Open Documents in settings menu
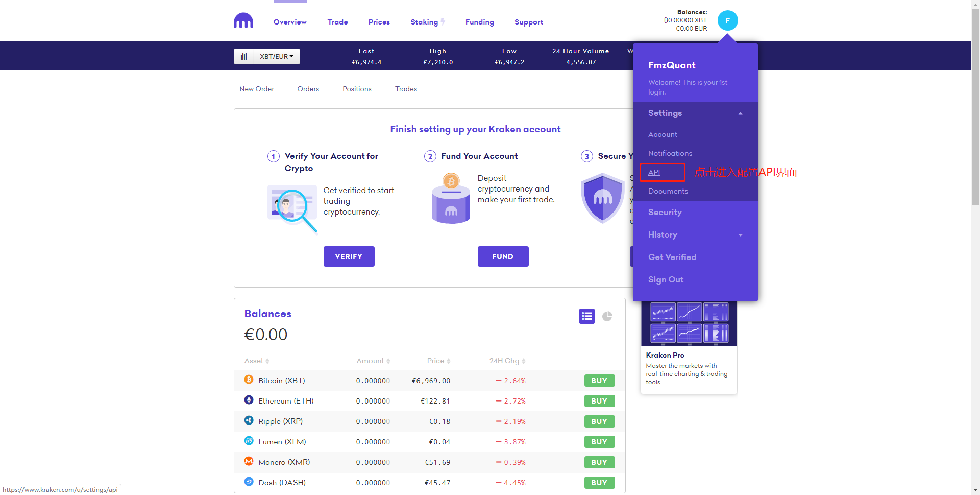 pyautogui.click(x=668, y=191)
